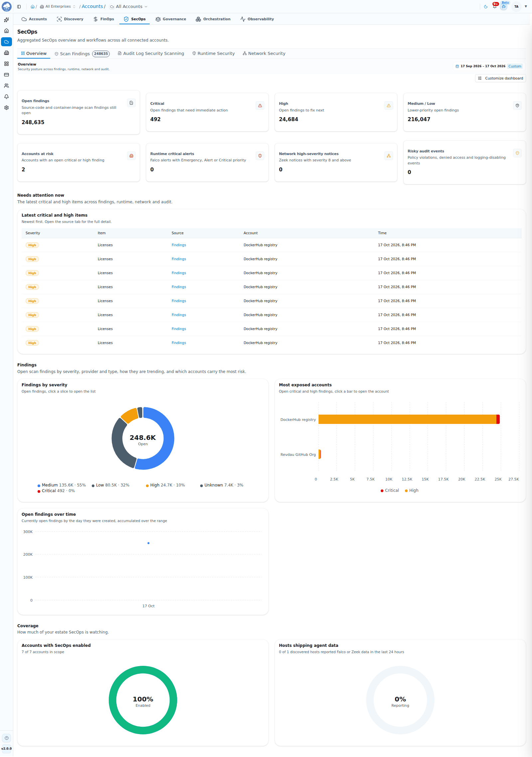Click the Network high-severity notices icon
Image resolution: width=532 pixels, height=757 pixels.
point(389,156)
